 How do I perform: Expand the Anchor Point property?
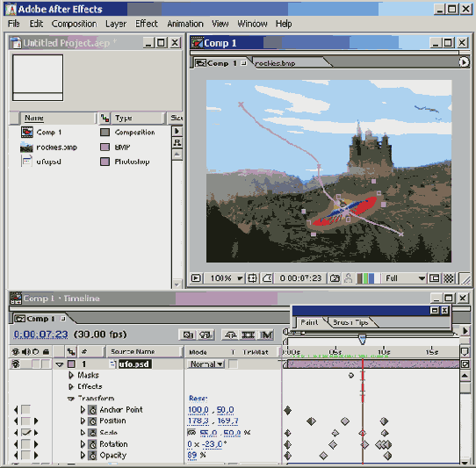click(83, 410)
